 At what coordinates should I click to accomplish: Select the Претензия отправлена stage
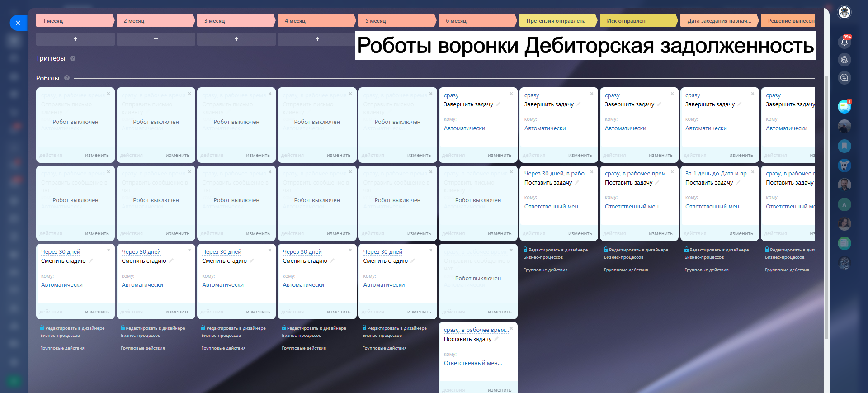click(x=558, y=20)
